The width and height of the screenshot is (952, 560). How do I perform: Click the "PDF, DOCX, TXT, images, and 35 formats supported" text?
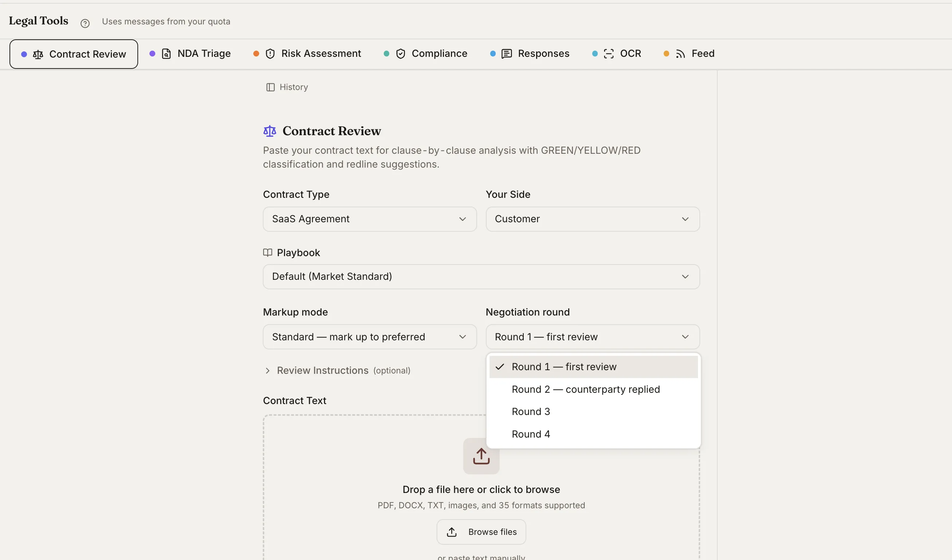(x=481, y=505)
